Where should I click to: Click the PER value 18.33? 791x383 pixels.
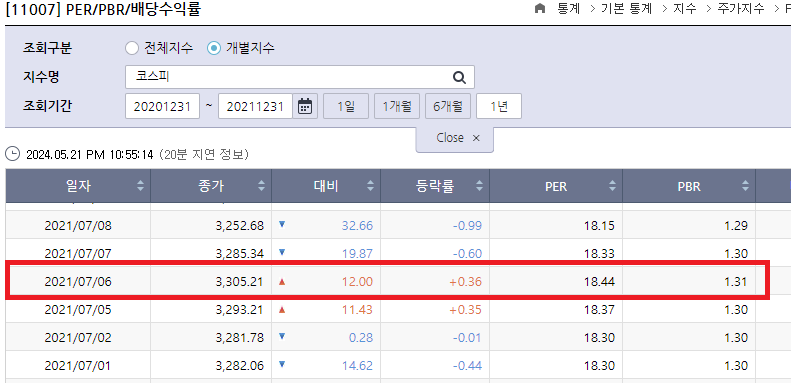[600, 253]
